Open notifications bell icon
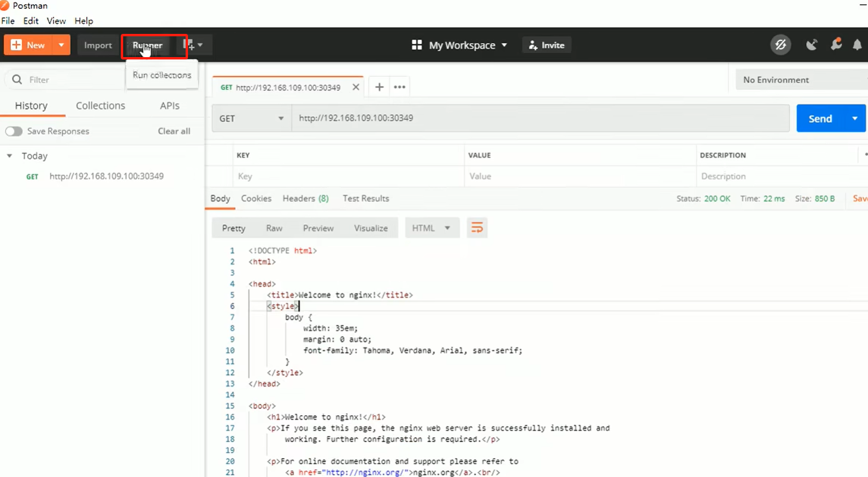868x477 pixels. [x=857, y=45]
